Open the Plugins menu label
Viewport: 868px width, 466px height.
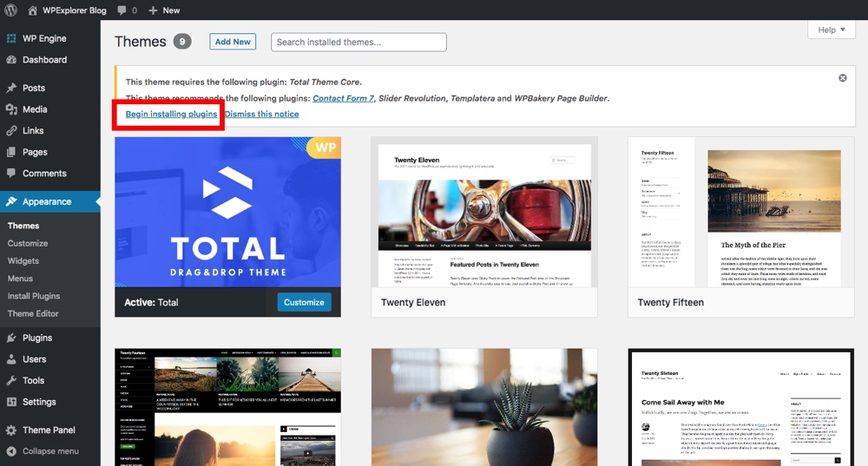(37, 338)
